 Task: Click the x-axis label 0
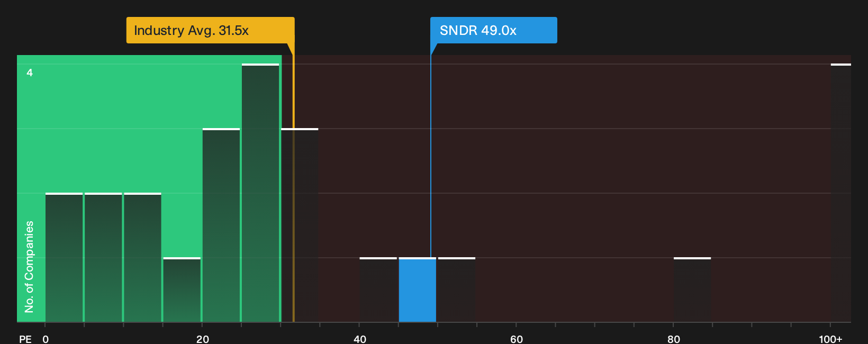(x=46, y=339)
